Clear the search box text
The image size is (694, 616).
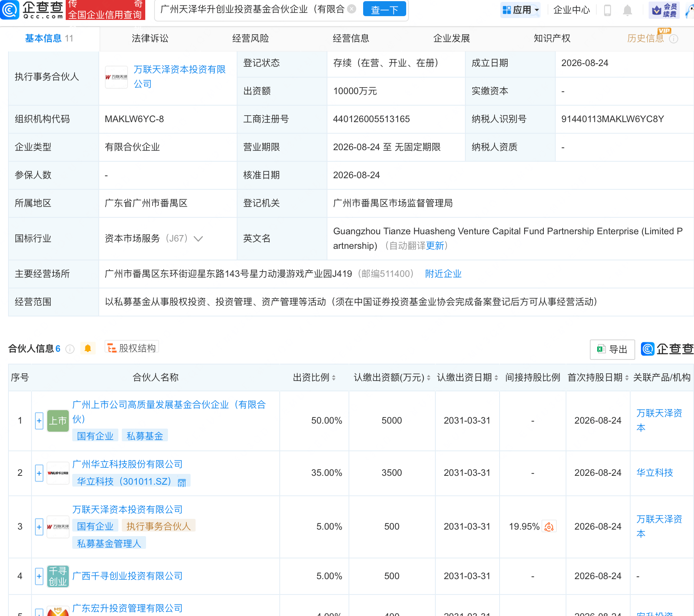352,9
